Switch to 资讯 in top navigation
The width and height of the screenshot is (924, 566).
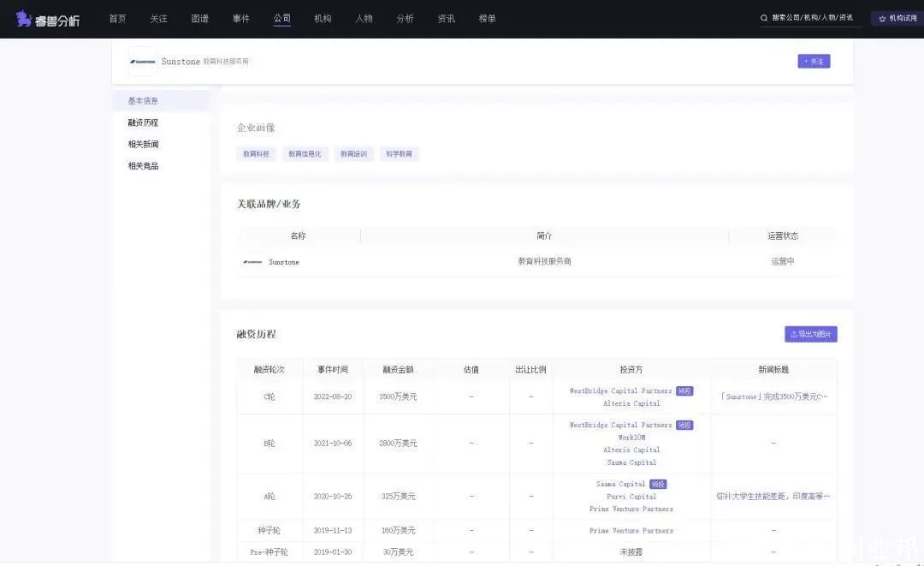pyautogui.click(x=446, y=19)
